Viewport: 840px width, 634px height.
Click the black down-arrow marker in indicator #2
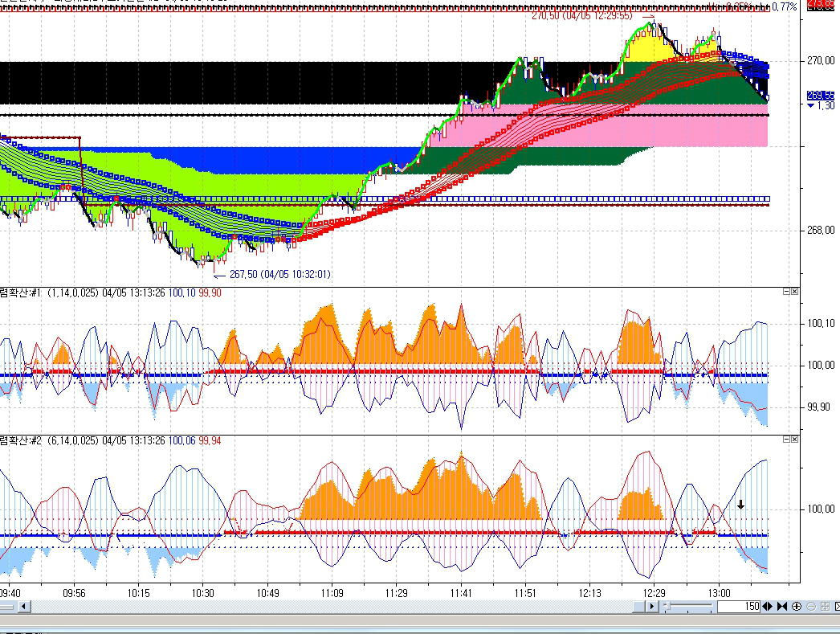740,505
